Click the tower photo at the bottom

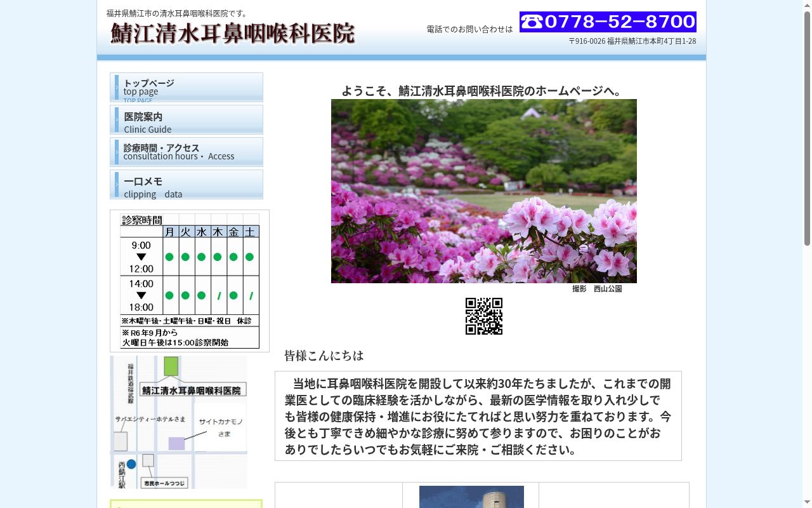(x=471, y=497)
